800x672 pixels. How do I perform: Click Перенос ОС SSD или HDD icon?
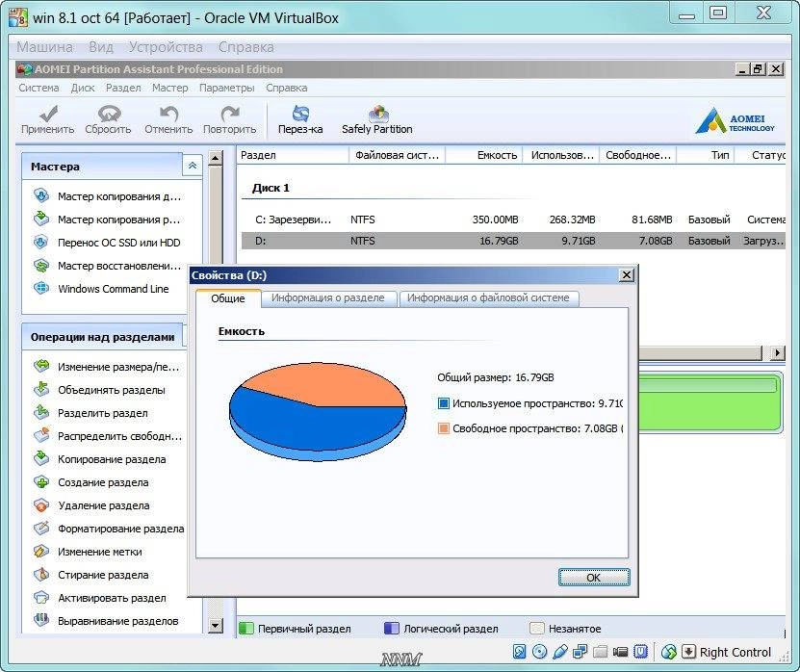[x=41, y=242]
